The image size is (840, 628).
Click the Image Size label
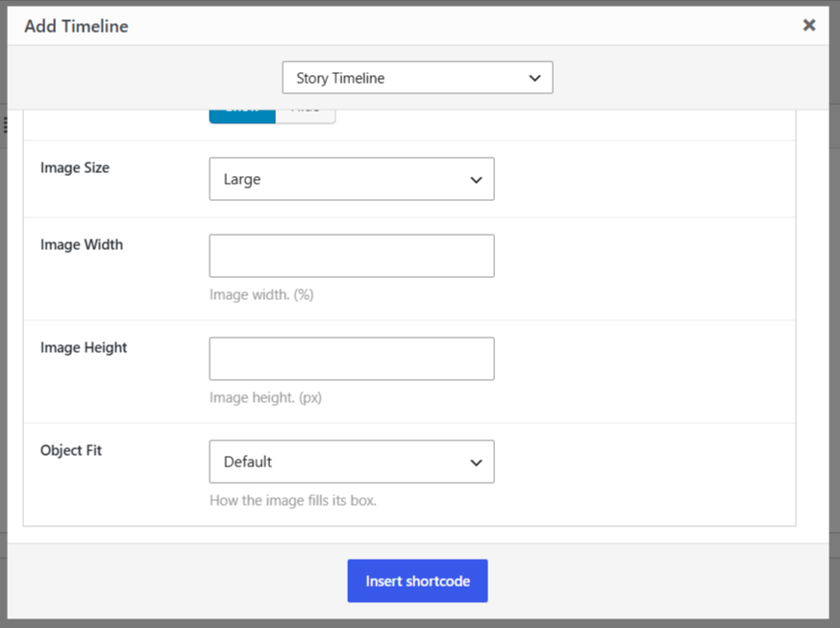tap(75, 167)
